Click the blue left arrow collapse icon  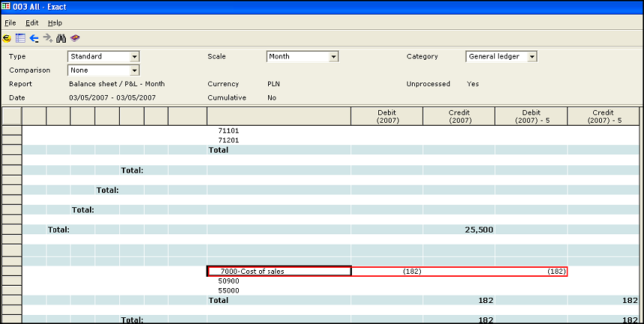[x=34, y=39]
